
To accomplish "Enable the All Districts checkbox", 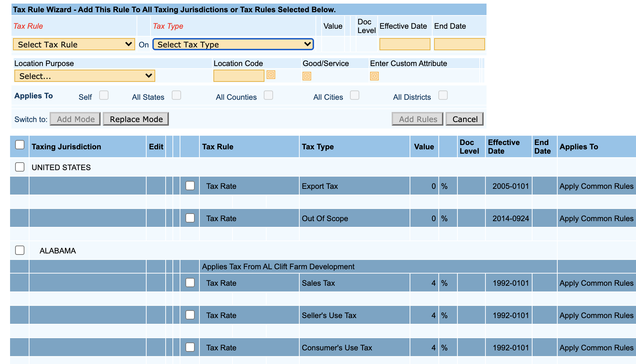I will point(443,95).
